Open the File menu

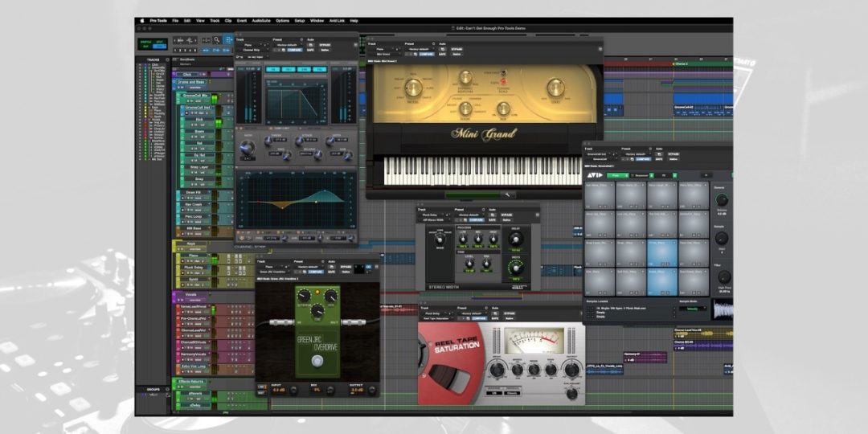175,20
